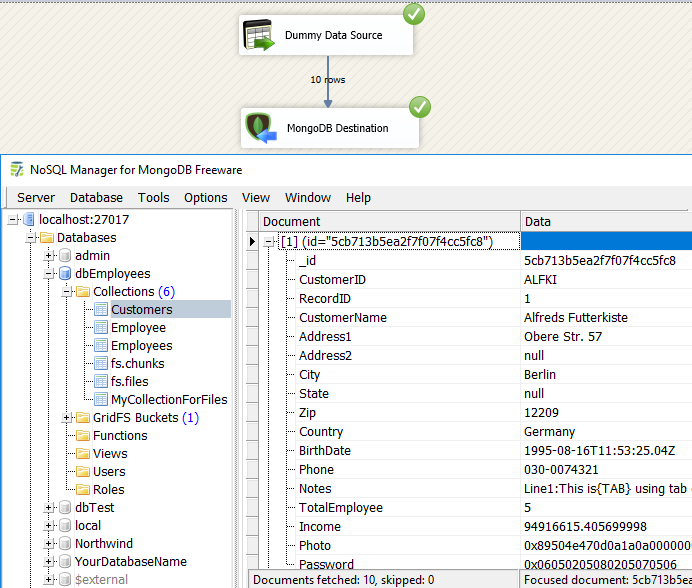The height and width of the screenshot is (588, 692).
Task: Open the Server menu
Action: point(36,197)
